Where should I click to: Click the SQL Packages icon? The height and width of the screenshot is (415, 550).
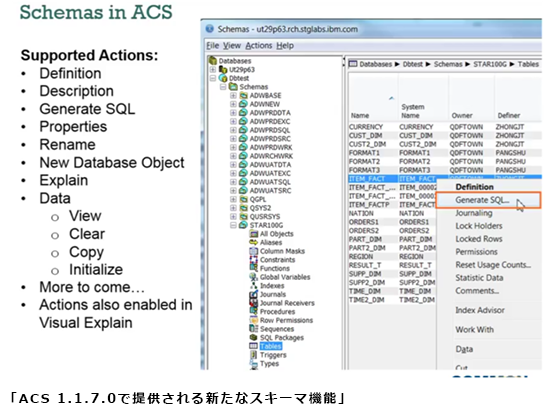click(x=254, y=337)
